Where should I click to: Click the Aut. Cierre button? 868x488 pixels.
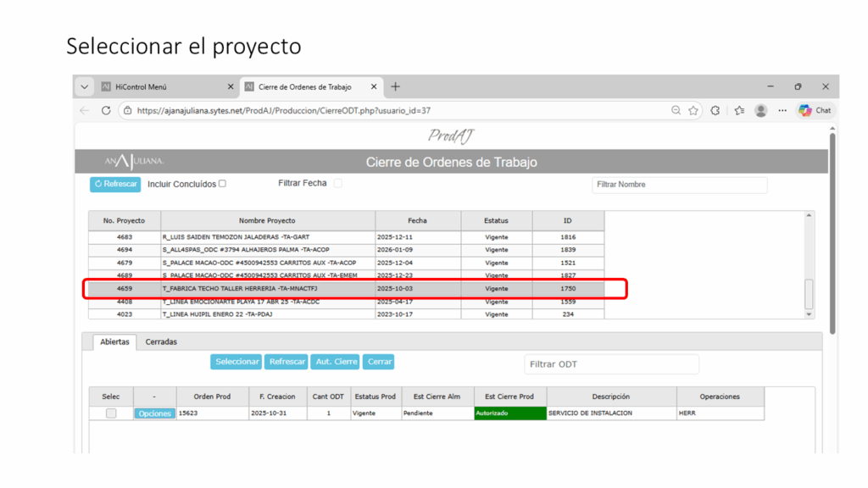point(335,362)
